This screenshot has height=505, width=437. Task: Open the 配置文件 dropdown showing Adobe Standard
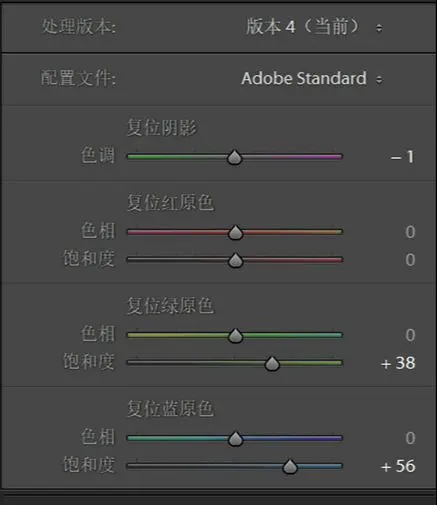312,79
